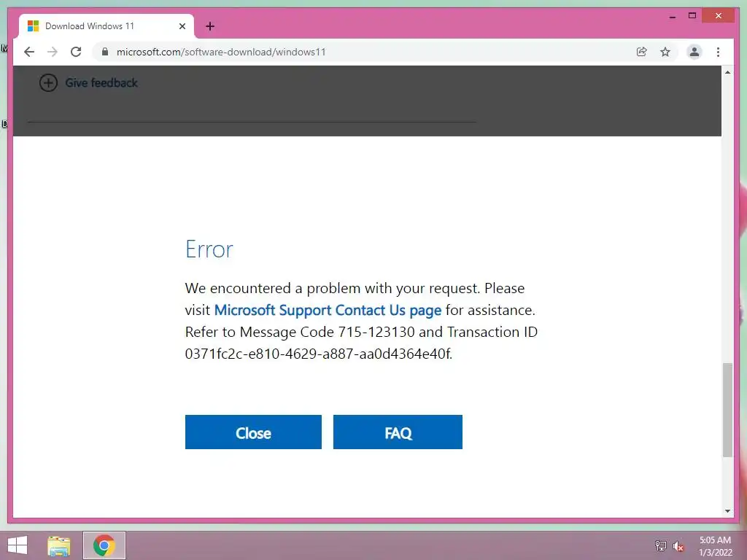The image size is (747, 560).
Task: Select the Download Windows 11 tab
Action: [x=107, y=26]
